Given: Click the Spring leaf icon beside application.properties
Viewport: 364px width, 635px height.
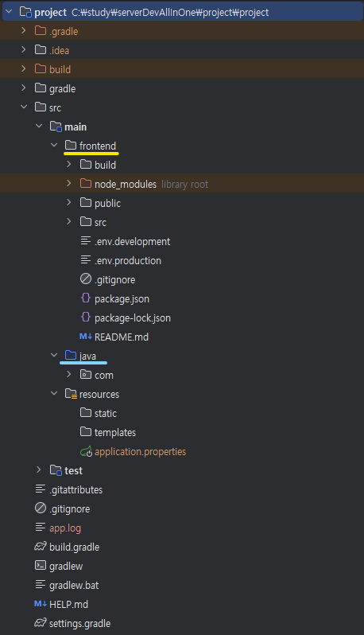Looking at the screenshot, I should 86,451.
